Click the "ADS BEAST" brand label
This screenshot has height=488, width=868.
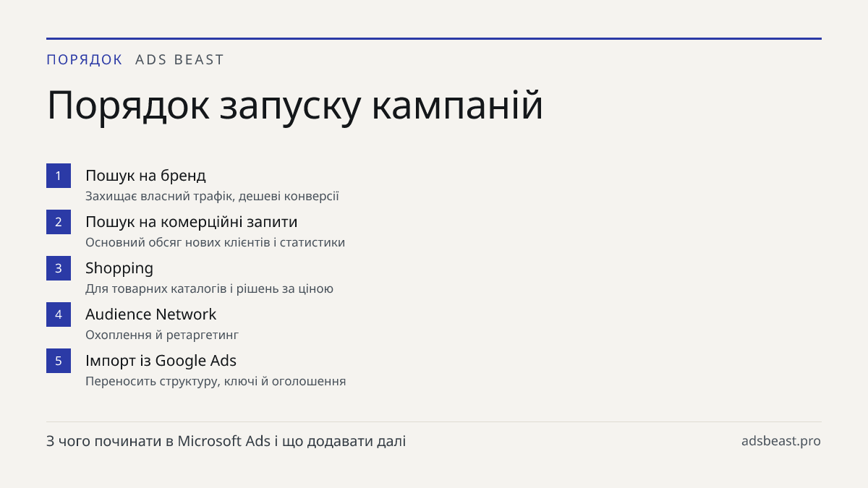[x=180, y=60]
